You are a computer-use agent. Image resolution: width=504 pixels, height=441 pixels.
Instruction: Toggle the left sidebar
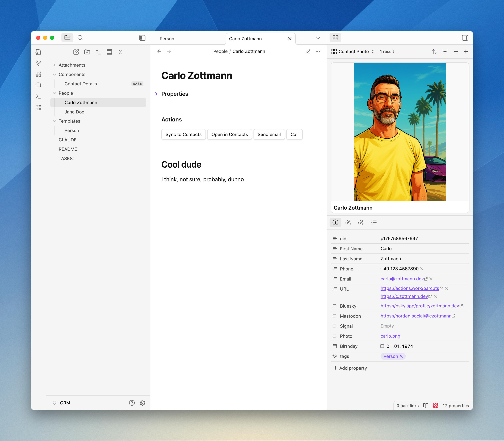point(142,38)
